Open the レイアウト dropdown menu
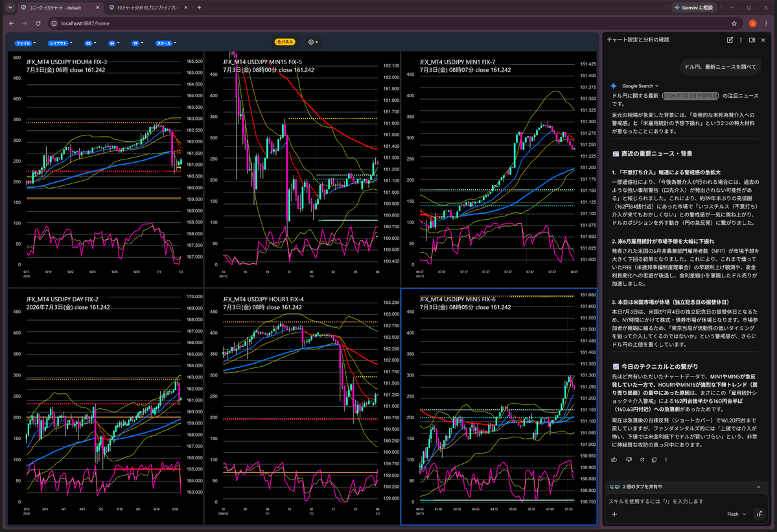Image resolution: width=777 pixels, height=532 pixels. tap(60, 43)
